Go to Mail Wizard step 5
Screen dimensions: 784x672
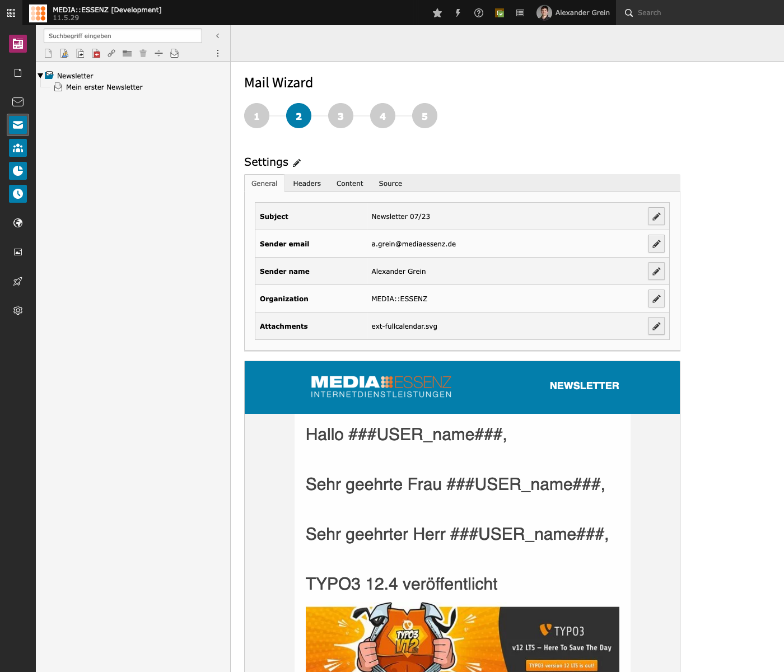424,116
